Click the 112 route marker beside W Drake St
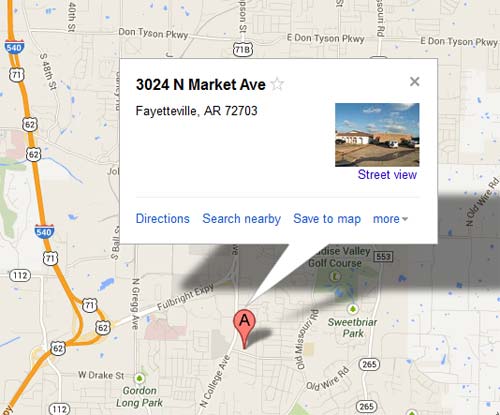Image resolution: width=500 pixels, height=415 pixels. point(60,409)
